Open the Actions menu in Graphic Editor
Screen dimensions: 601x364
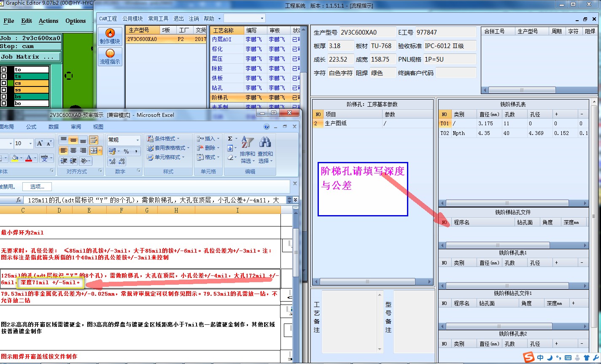[x=49, y=21]
